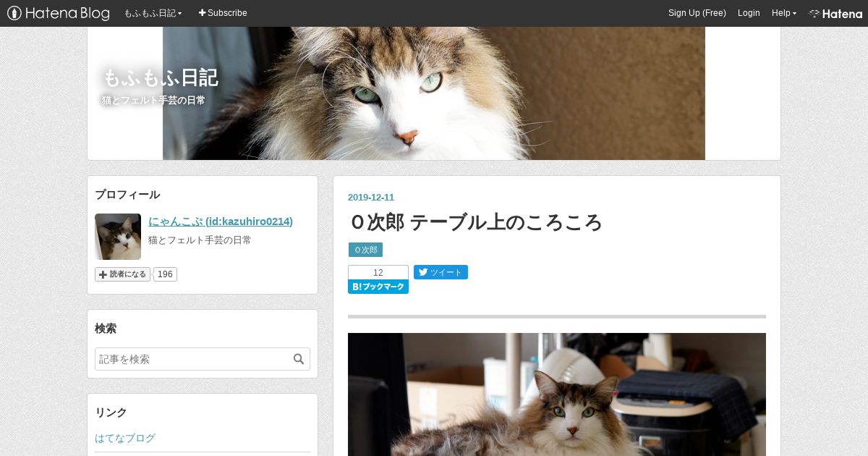Open the cat on table article photo
The height and width of the screenshot is (456, 868).
point(557,394)
